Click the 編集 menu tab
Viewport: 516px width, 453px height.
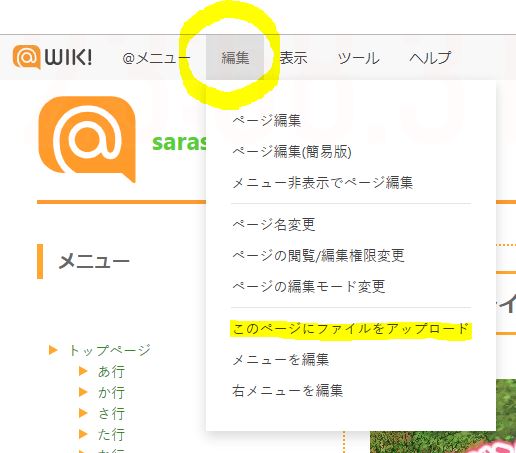point(235,57)
